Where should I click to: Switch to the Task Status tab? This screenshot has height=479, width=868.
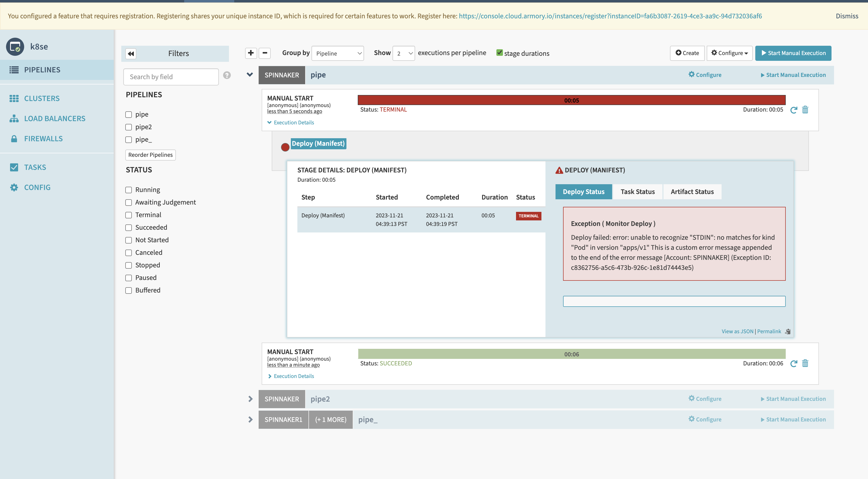tap(638, 191)
